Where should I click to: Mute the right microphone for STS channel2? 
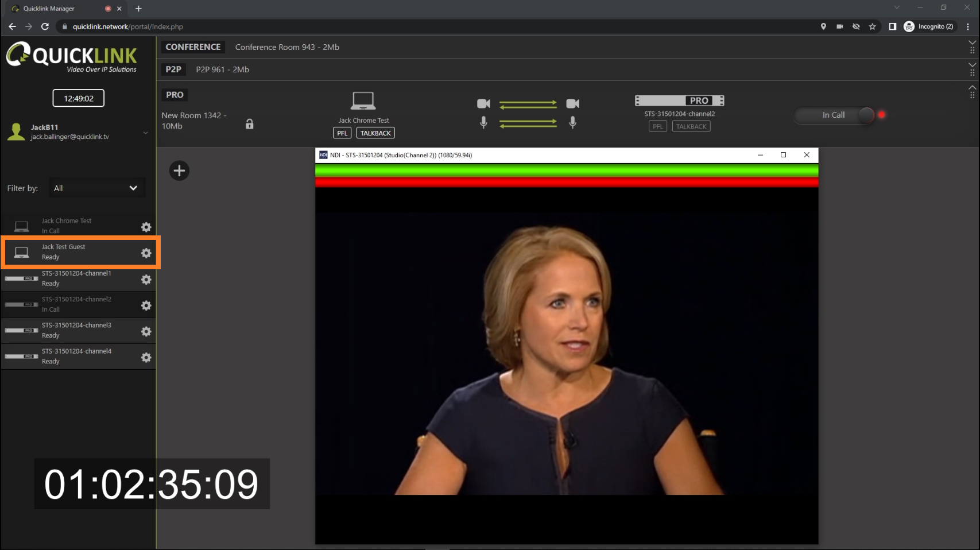(572, 122)
